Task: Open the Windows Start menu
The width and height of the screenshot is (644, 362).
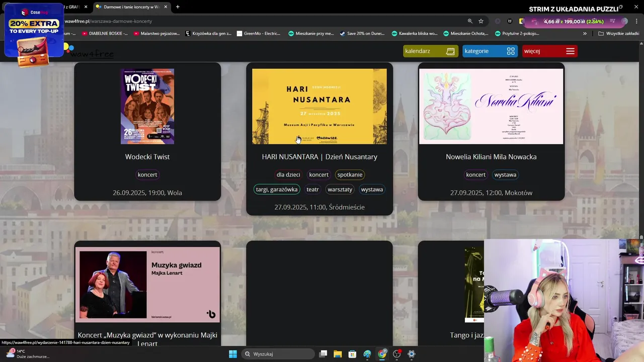Action: 233,354
